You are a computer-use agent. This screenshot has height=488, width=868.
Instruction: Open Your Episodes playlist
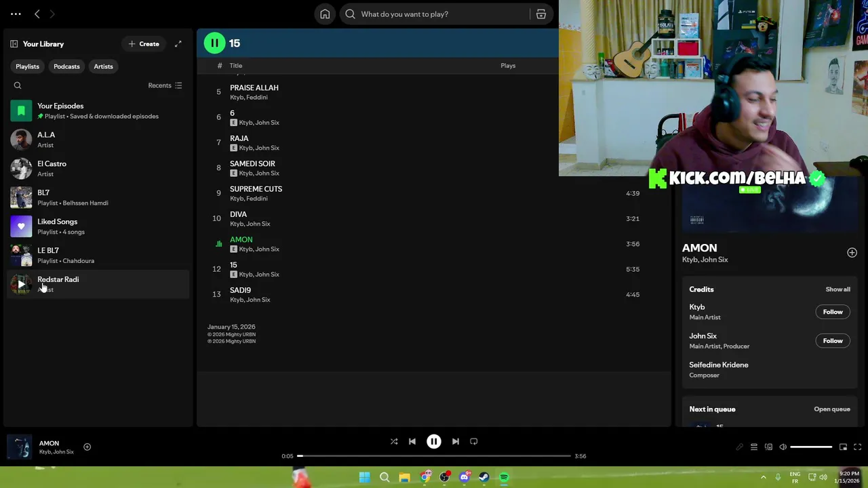(x=98, y=110)
